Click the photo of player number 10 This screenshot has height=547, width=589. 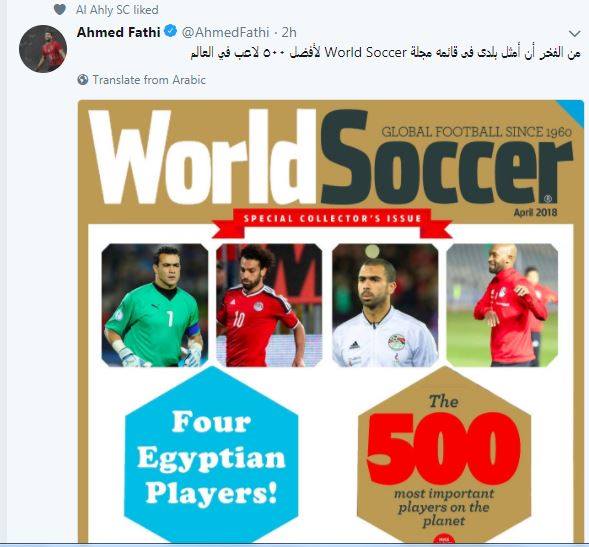[x=269, y=305]
